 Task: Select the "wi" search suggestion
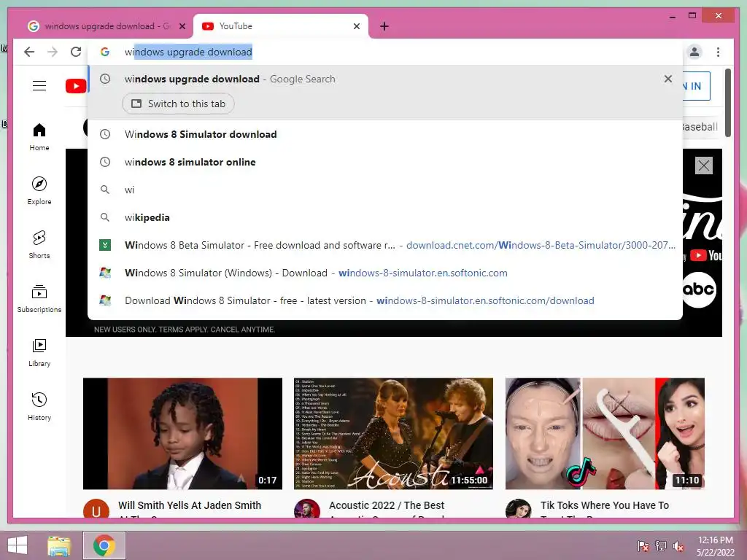tap(385, 190)
